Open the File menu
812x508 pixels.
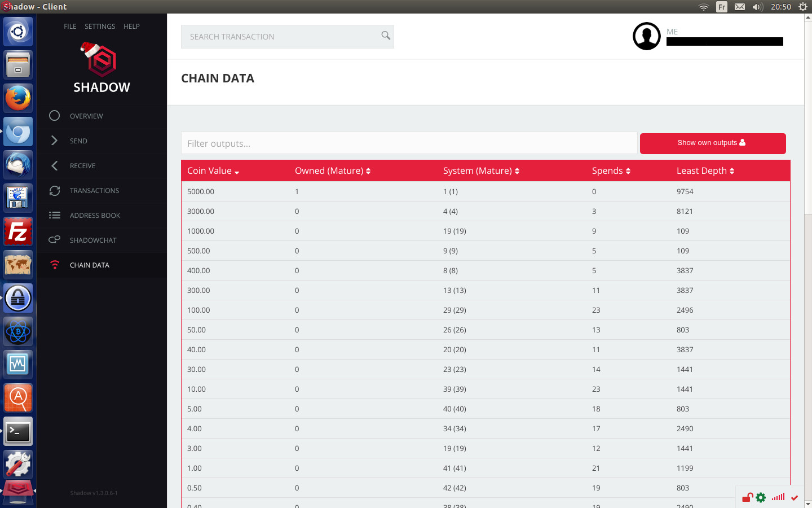[70, 27]
